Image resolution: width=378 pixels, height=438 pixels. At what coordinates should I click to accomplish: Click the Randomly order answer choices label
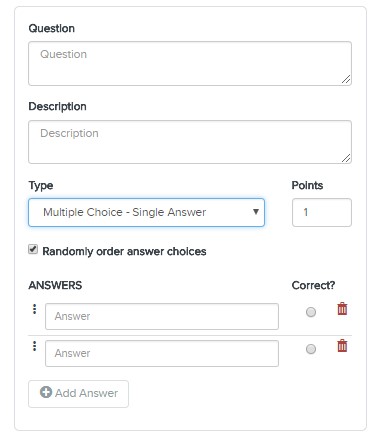pyautogui.click(x=124, y=251)
